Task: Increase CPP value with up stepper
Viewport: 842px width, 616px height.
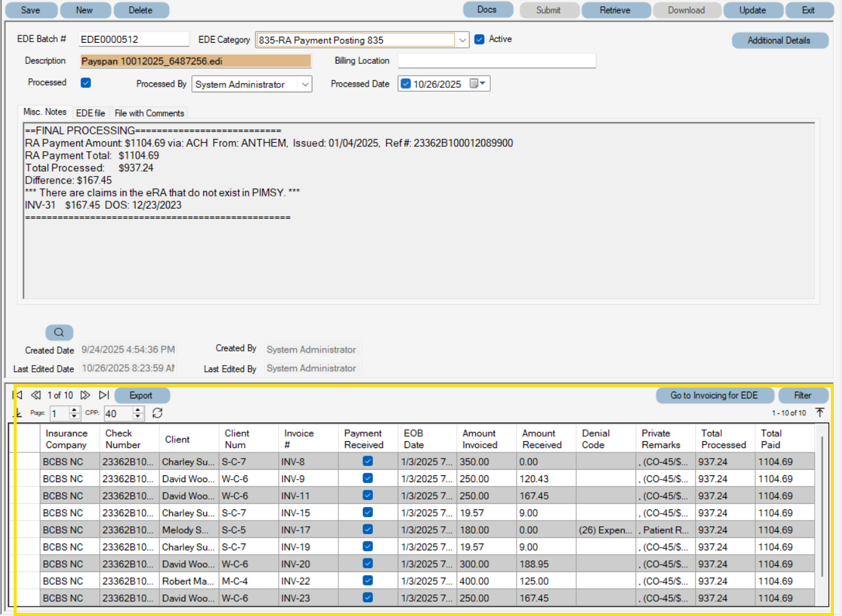Action: (x=138, y=410)
